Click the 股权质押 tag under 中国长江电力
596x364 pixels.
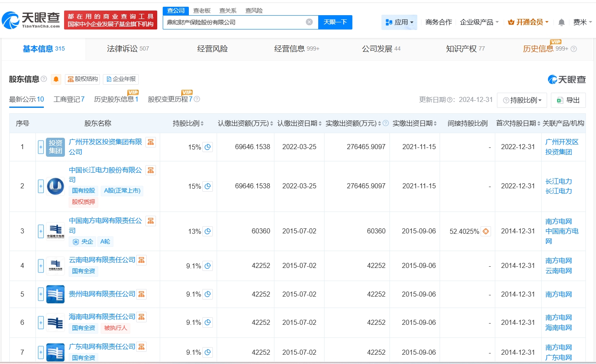coord(83,202)
